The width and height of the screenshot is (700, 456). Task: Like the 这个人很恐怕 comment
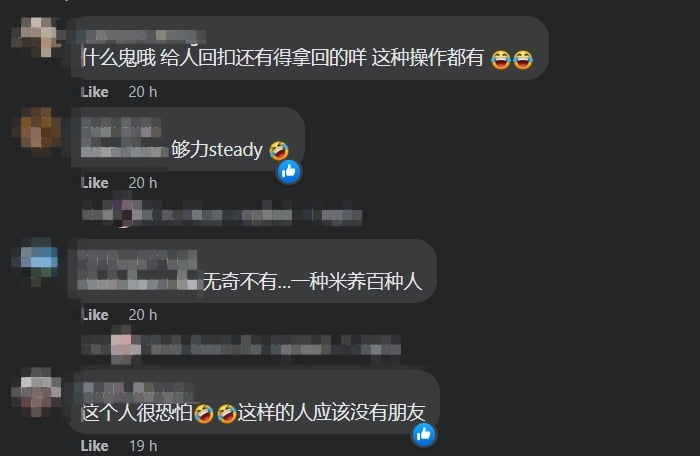point(95,445)
